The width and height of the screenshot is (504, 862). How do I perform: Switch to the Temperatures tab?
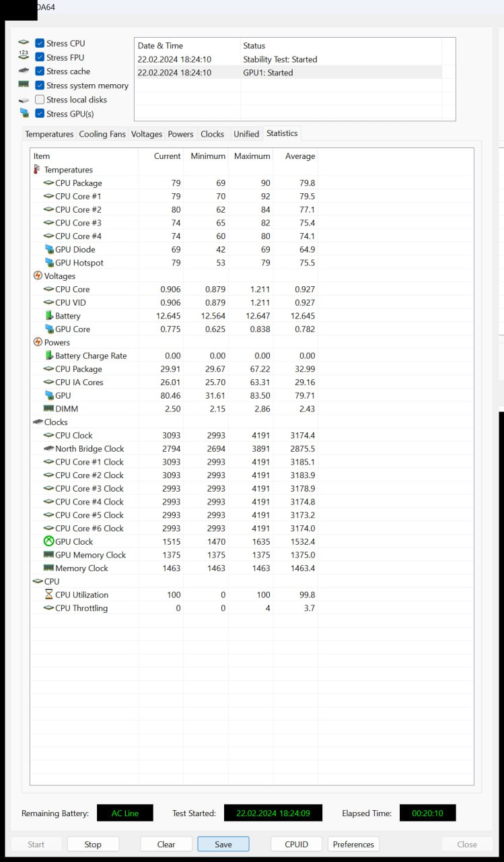click(49, 134)
